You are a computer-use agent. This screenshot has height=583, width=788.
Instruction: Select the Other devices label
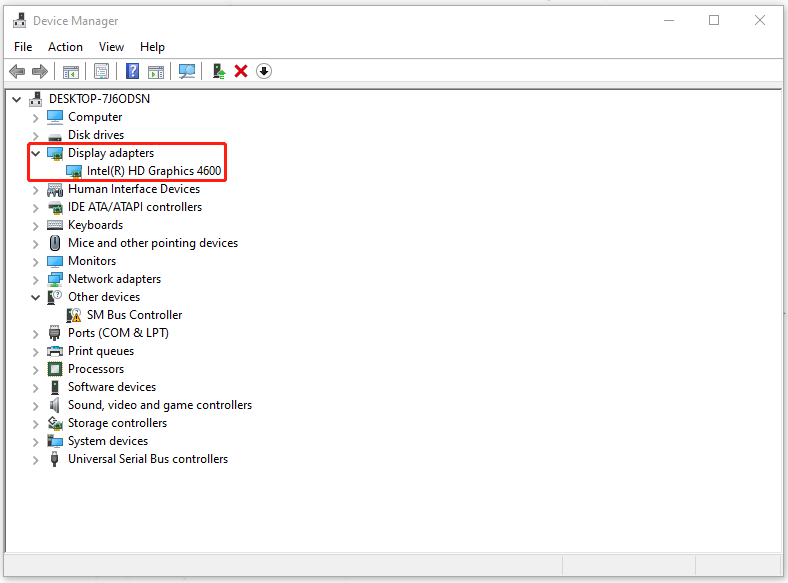pyautogui.click(x=104, y=297)
